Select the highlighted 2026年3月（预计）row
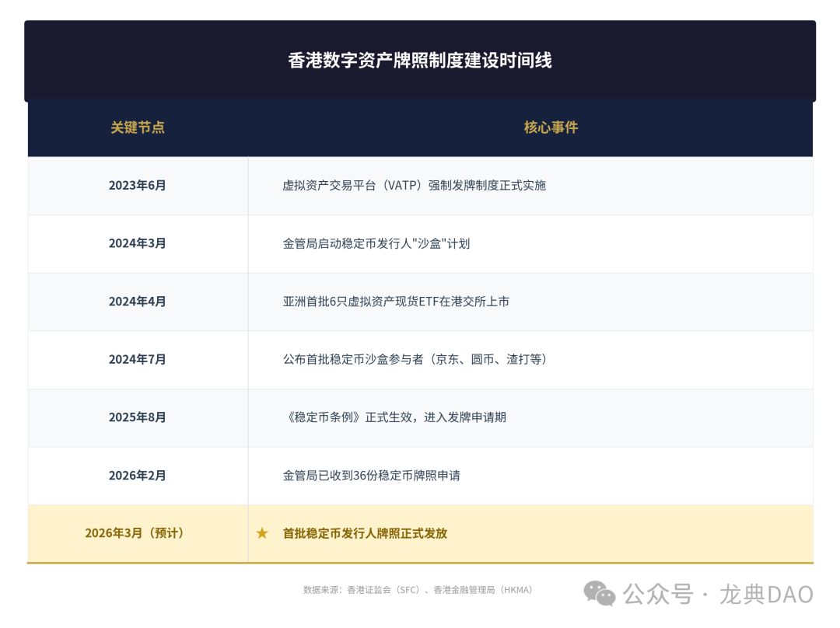The width and height of the screenshot is (840, 628). [x=137, y=534]
